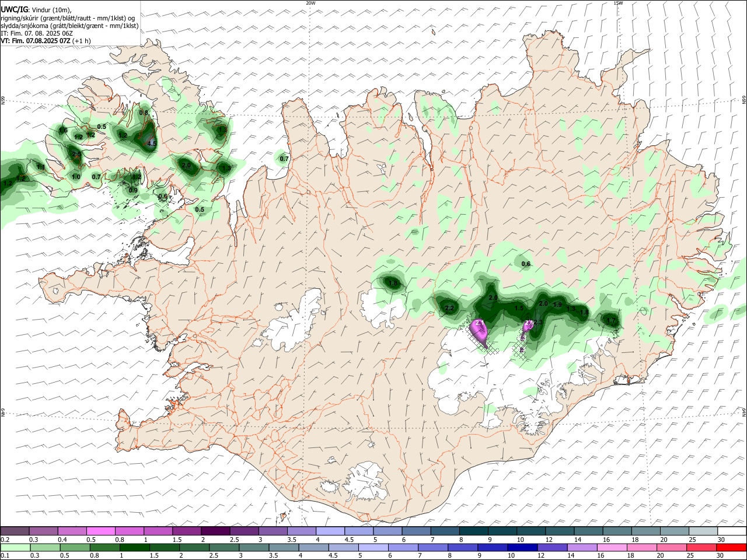Click the lilac 14 swatch in lower legend row

pos(582,547)
